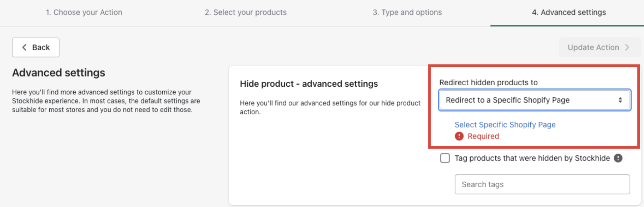Image resolution: width=644 pixels, height=207 pixels.
Task: Click the red 'Required' validation message
Action: [x=483, y=136]
